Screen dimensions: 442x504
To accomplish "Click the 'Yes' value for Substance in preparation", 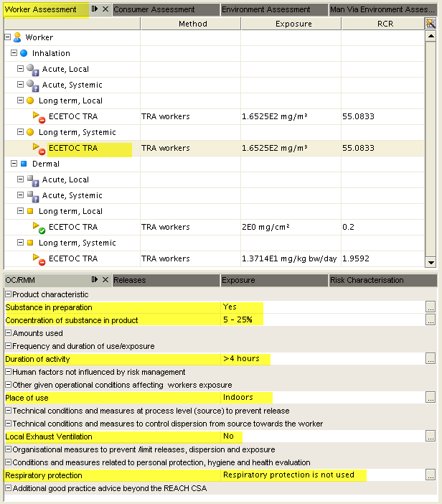I will click(230, 307).
